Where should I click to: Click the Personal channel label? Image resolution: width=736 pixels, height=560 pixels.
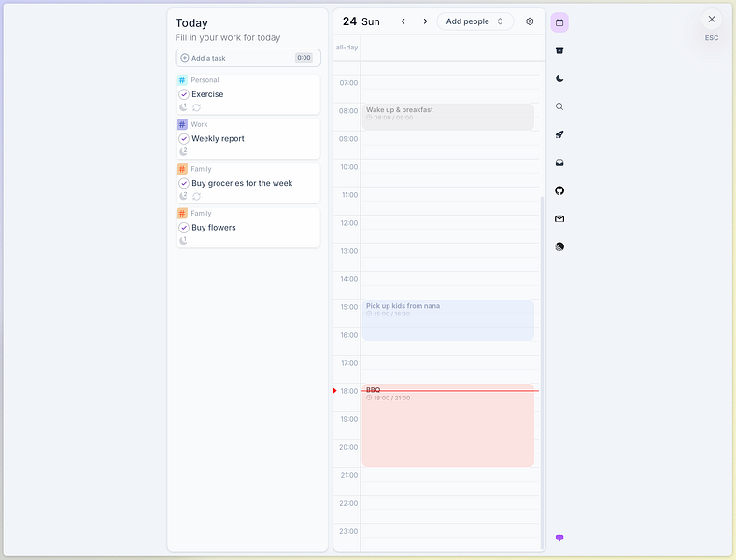coord(205,80)
